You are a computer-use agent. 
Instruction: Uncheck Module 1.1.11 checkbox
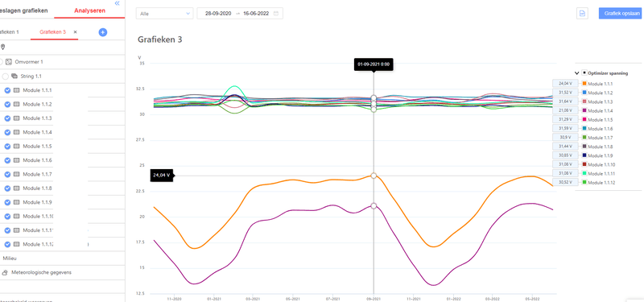[7, 230]
